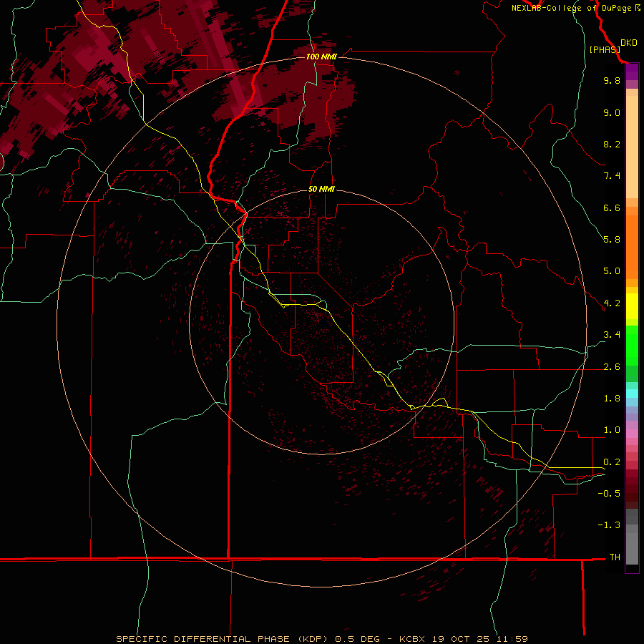Select the 0.2 legend value

click(612, 462)
